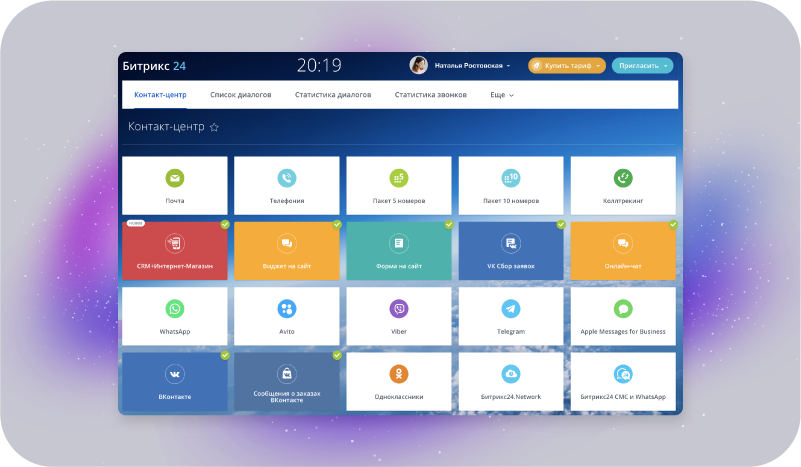
Task: Open the Онлайн-чат icon
Action: point(623,244)
